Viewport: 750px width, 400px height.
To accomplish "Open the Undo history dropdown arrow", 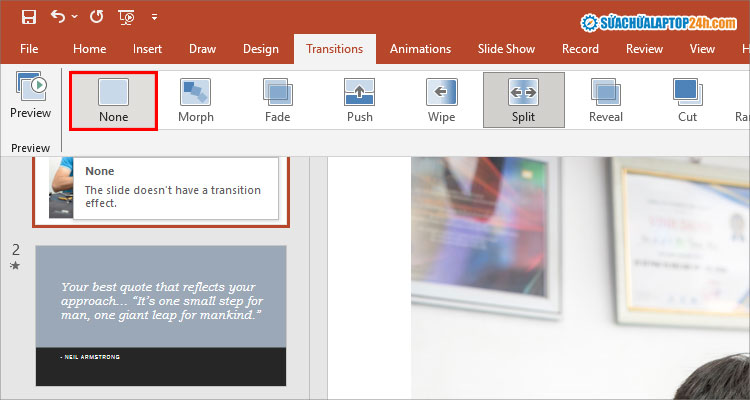I will click(75, 17).
